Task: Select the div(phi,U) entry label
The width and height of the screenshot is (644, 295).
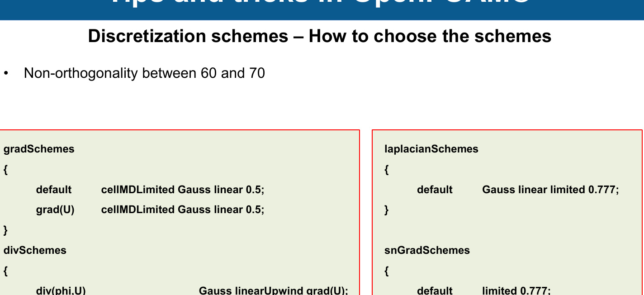Action: click(x=61, y=290)
